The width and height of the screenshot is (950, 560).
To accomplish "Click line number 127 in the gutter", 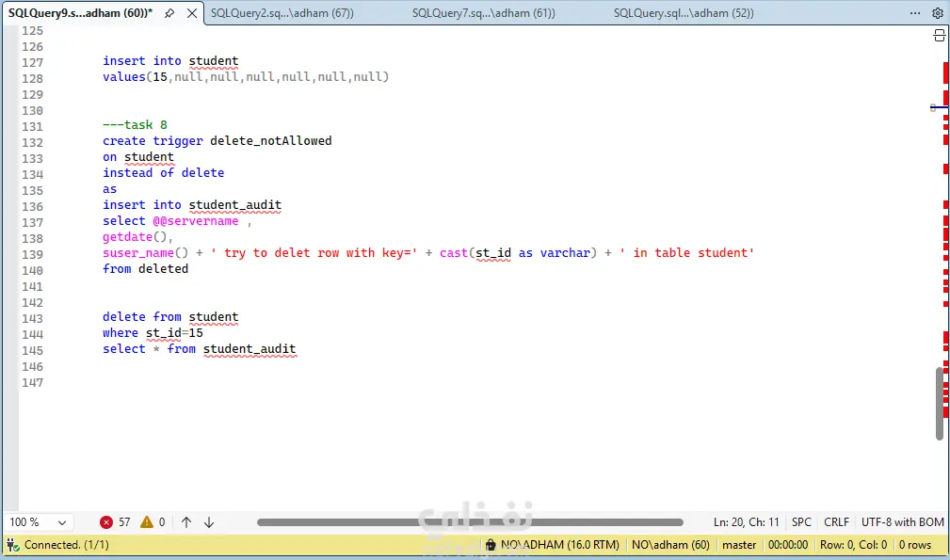I will 32,62.
